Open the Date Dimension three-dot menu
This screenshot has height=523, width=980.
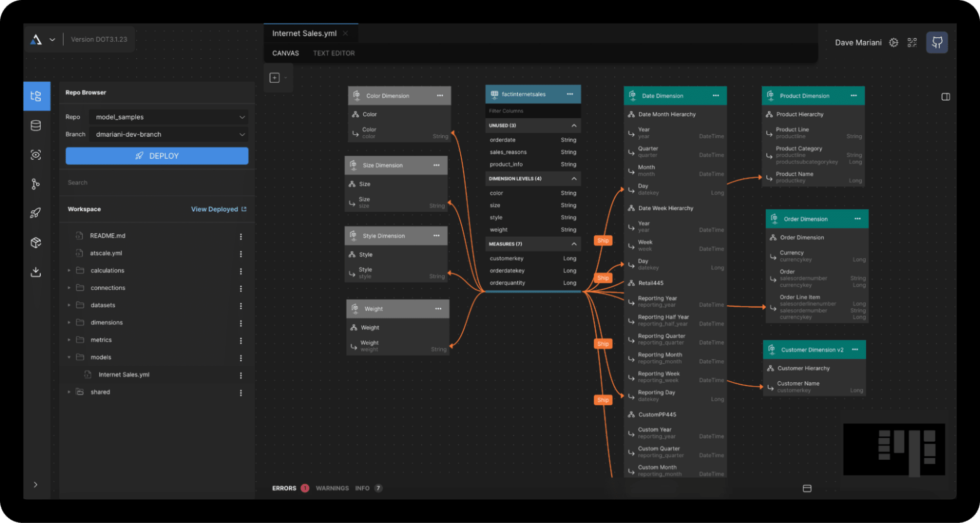coord(716,96)
